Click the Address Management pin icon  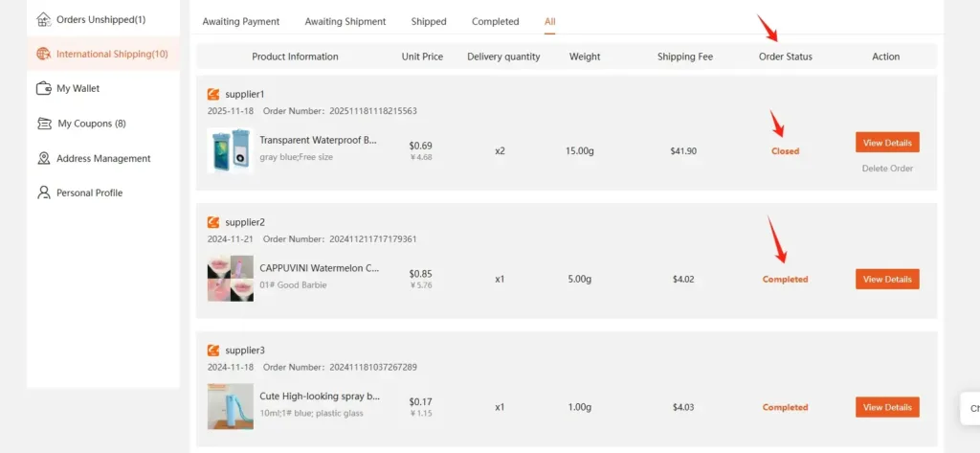[43, 158]
